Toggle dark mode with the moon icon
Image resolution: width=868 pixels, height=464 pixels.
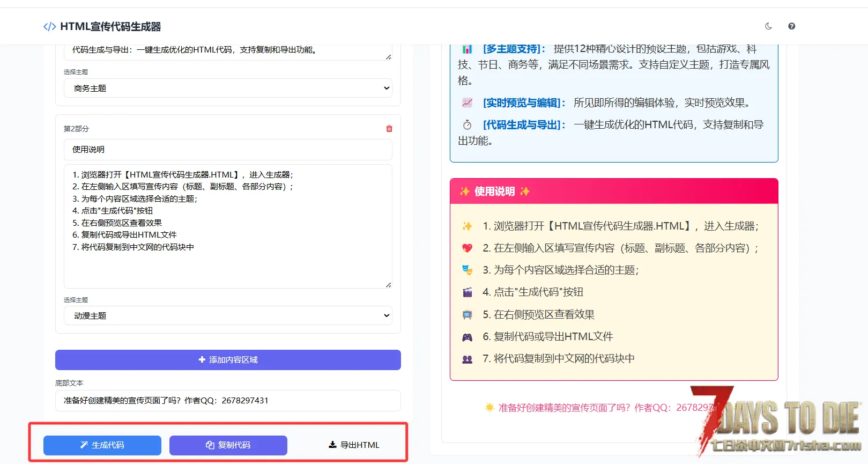[768, 26]
